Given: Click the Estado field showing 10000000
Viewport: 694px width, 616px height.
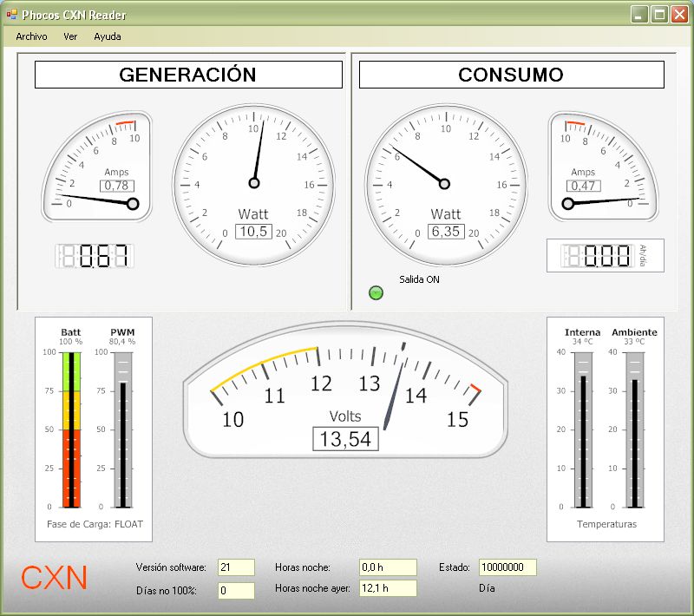Looking at the screenshot, I should pos(507,567).
